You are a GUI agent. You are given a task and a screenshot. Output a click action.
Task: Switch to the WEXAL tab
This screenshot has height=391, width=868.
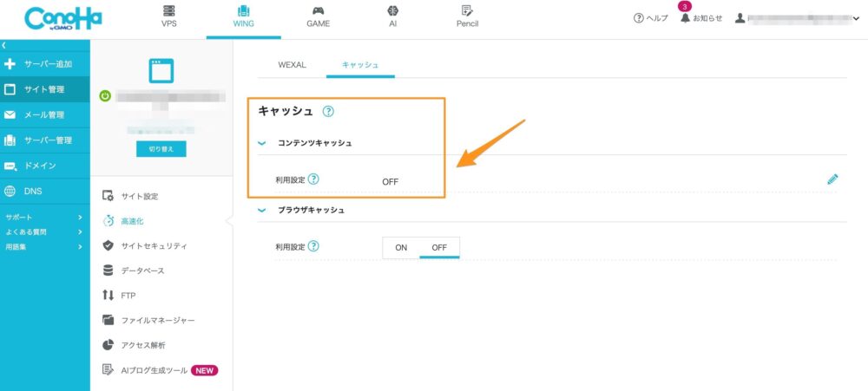click(x=293, y=65)
